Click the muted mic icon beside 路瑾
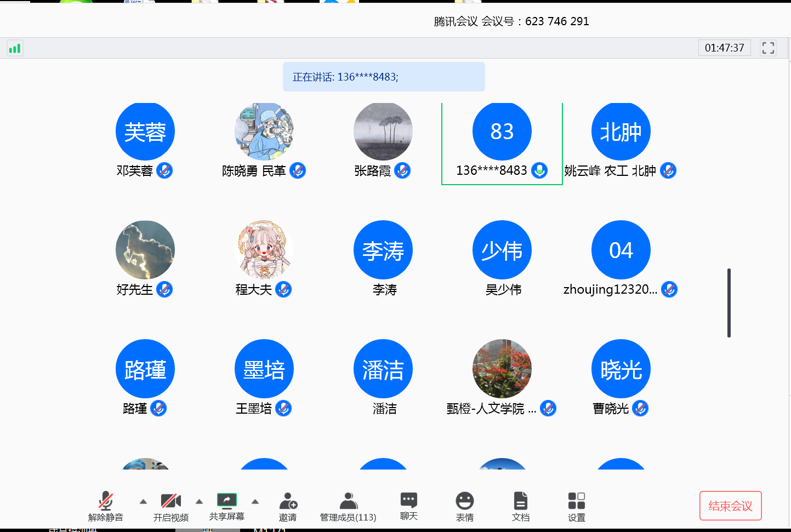Screen dimensions: 791x532 158,408
